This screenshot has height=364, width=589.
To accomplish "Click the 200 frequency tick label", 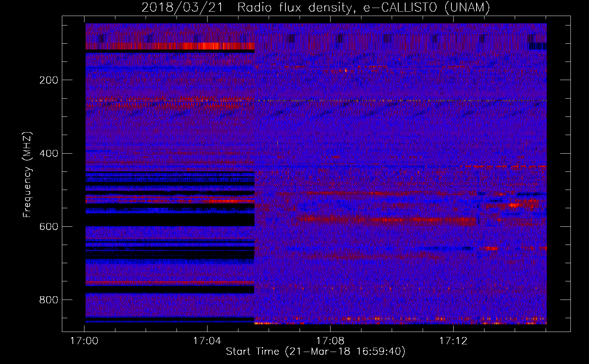I will pyautogui.click(x=49, y=80).
